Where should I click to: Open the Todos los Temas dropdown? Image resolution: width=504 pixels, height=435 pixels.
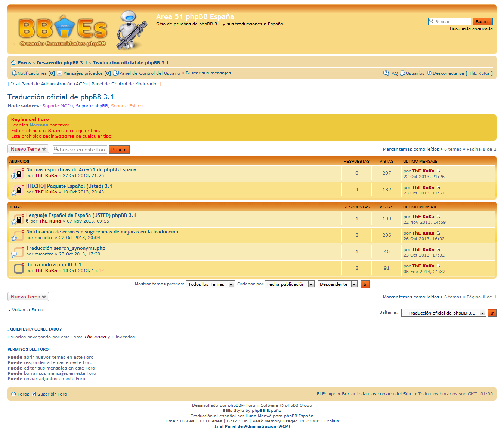click(210, 284)
